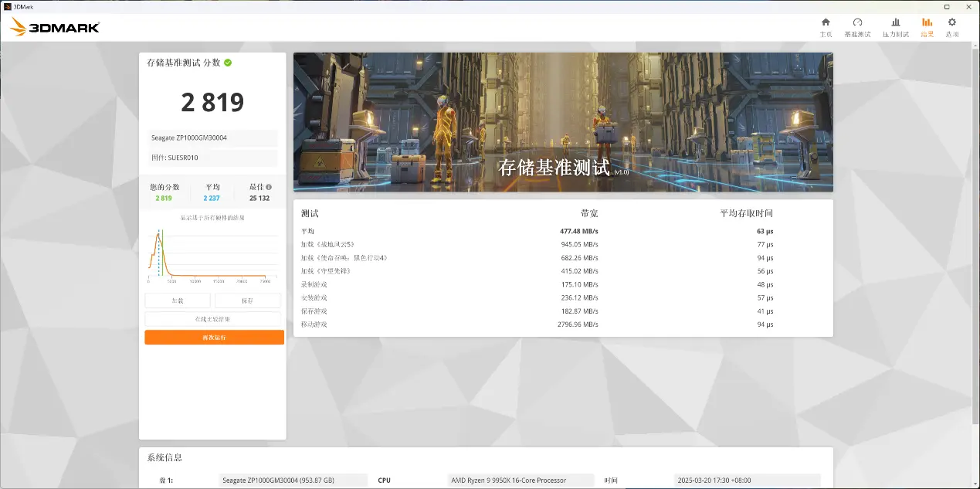Click the 保存游戏 row label
Image resolution: width=980 pixels, height=489 pixels.
(x=314, y=311)
